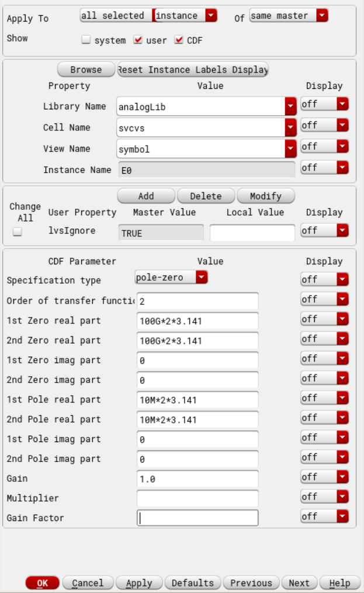Image resolution: width=364 pixels, height=593 pixels.
Task: Open Display dropdown for Specification type
Action: tap(324, 280)
